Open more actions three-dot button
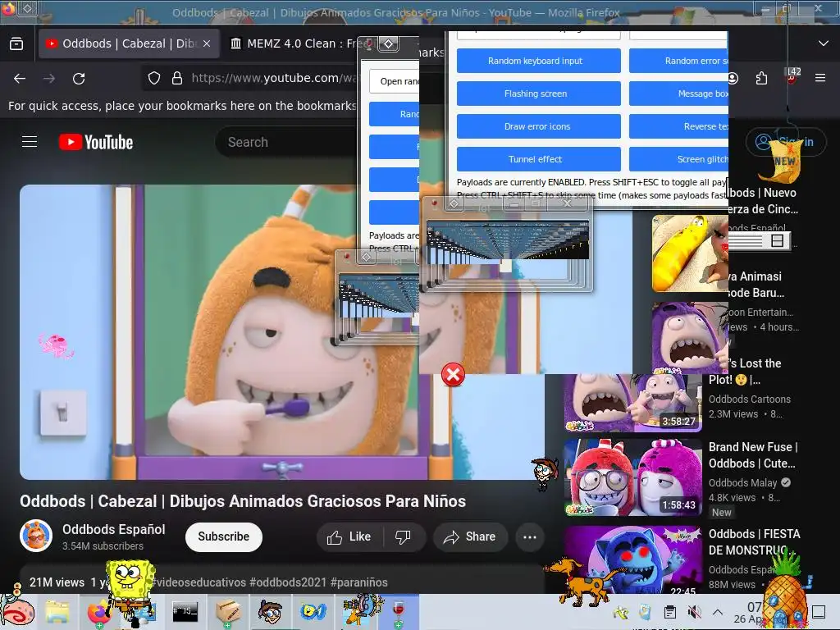Screen dimensions: 840x630 (x=530, y=536)
